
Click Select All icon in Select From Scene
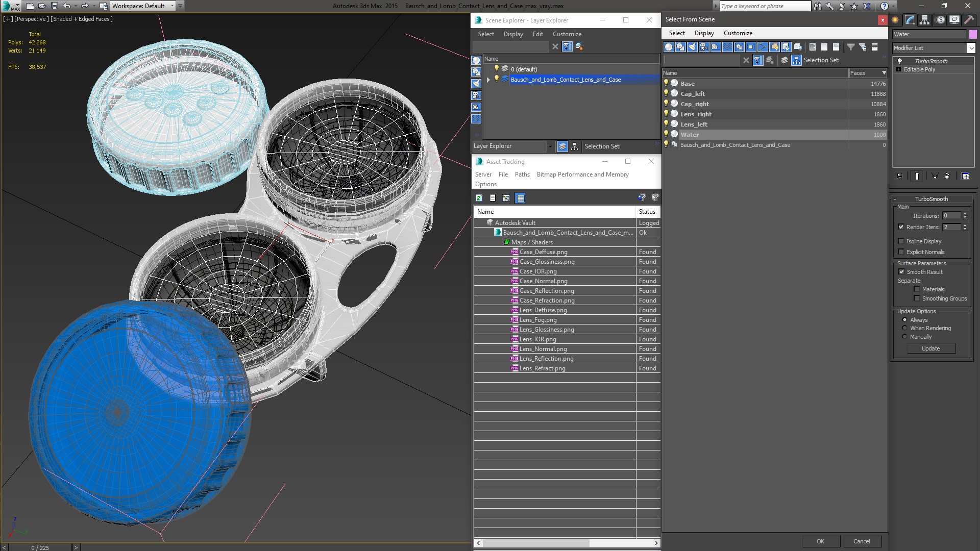813,47
